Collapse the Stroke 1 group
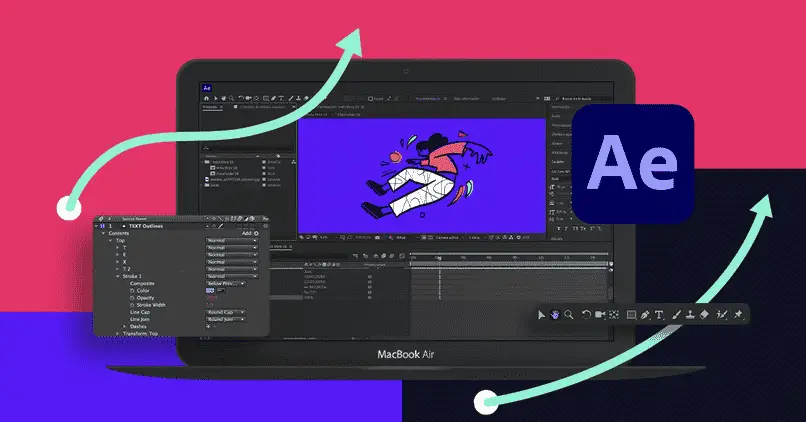The height and width of the screenshot is (422, 806). (117, 276)
